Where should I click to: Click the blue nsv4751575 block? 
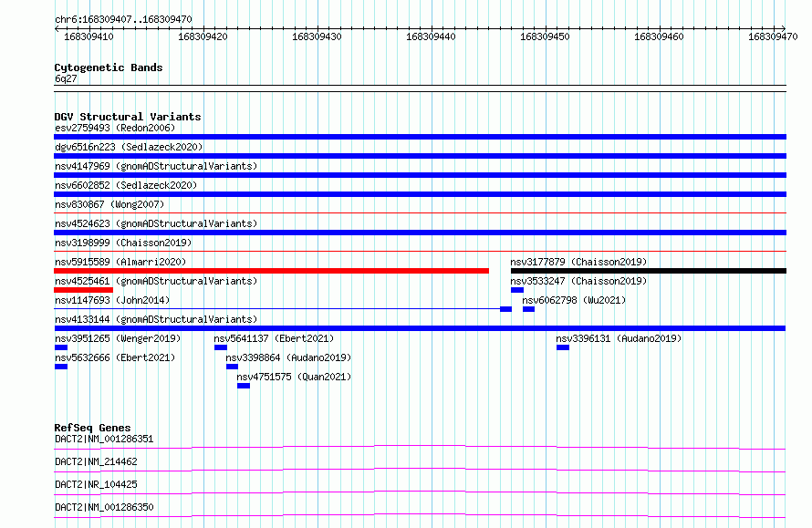click(244, 386)
